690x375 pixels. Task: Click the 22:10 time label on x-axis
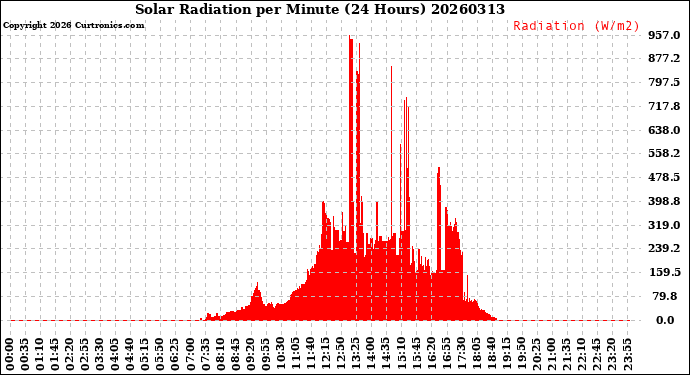tap(582, 355)
